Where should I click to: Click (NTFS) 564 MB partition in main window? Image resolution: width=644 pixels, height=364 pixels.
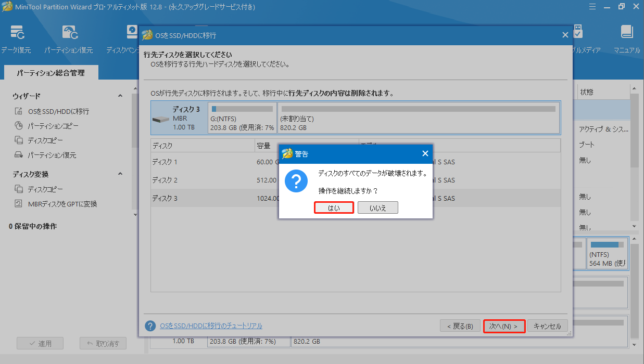click(x=608, y=254)
